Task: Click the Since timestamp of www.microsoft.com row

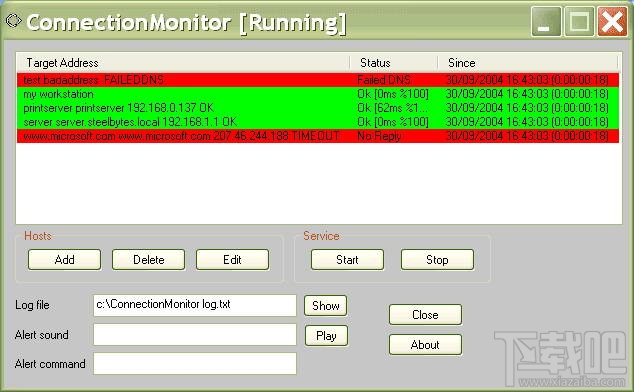Action: [x=527, y=136]
